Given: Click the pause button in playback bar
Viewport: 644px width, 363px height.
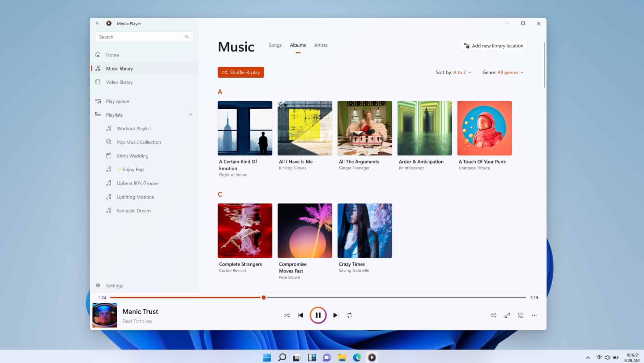Looking at the screenshot, I should click(x=318, y=315).
